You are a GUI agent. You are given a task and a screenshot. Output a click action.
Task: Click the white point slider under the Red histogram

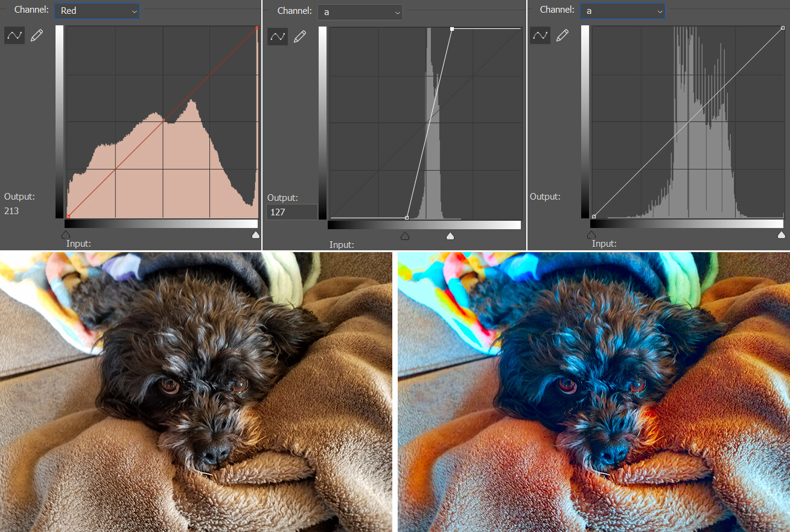[255, 235]
